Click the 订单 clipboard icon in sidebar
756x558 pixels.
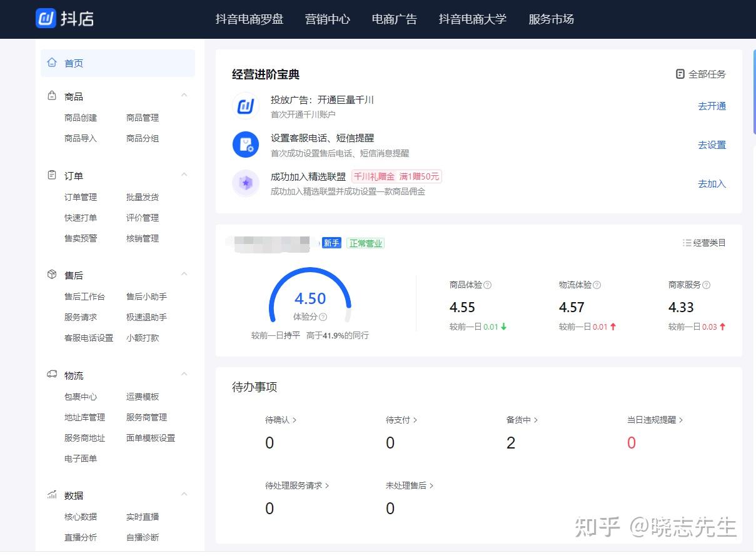[52, 175]
